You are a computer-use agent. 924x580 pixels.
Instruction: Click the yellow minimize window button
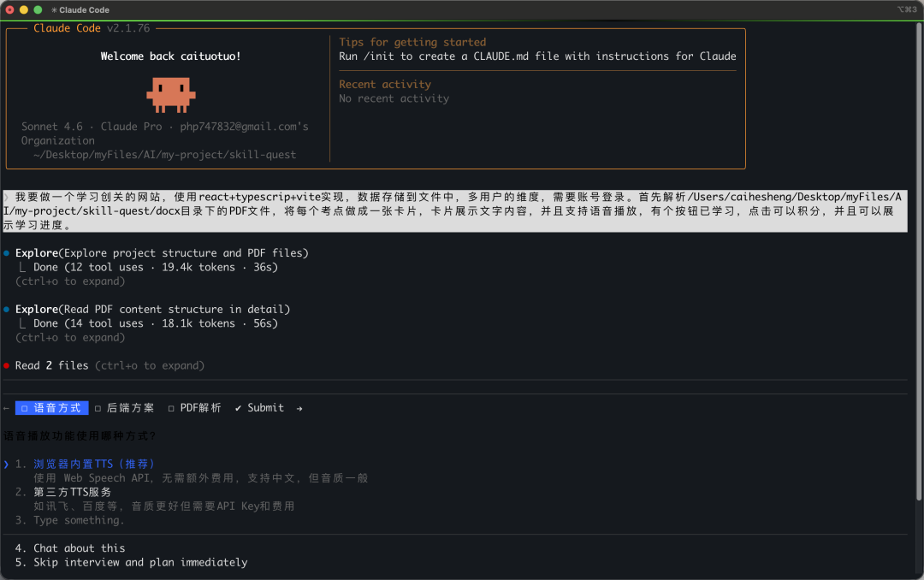(24, 10)
